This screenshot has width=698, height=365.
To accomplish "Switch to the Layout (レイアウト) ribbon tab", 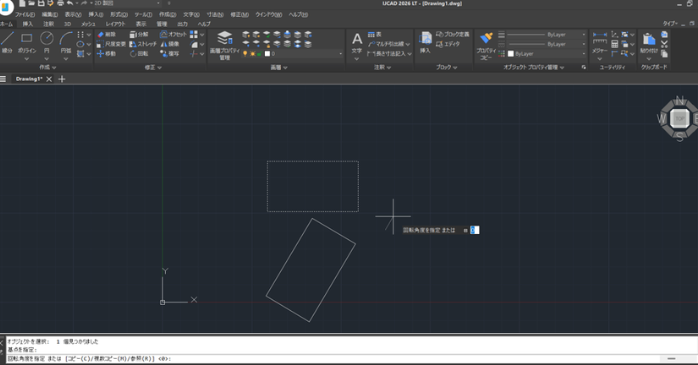I will pos(115,24).
